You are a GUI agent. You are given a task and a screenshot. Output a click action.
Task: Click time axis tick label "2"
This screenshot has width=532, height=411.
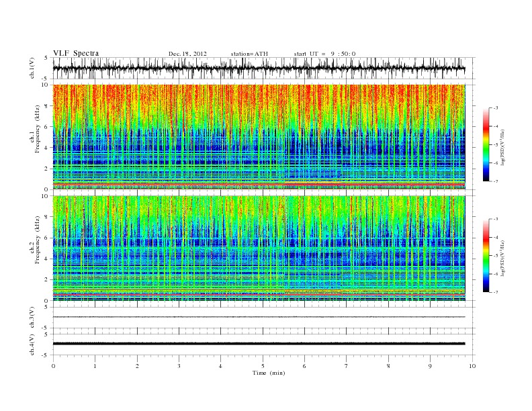coord(137,366)
